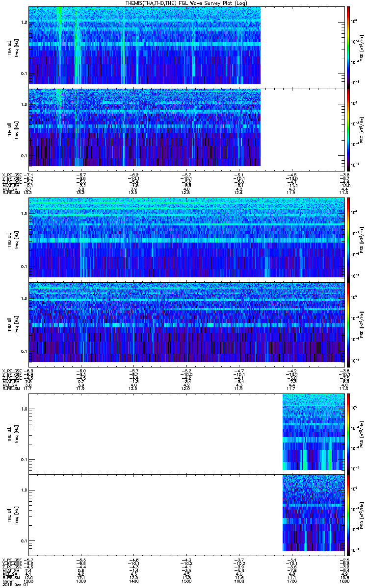Open the THD B-perpendicular spectrogram panel
Screen dimensions: 368x588
(x=186, y=237)
